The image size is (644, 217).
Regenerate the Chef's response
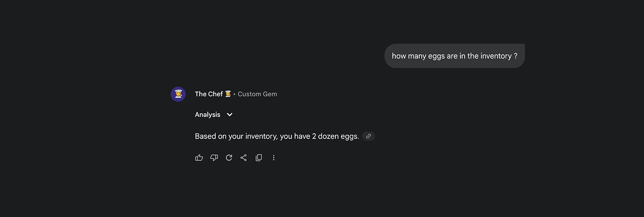coord(229,158)
